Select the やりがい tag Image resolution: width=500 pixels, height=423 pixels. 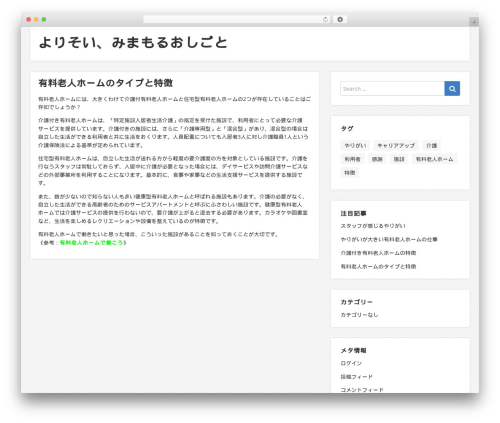coord(355,146)
